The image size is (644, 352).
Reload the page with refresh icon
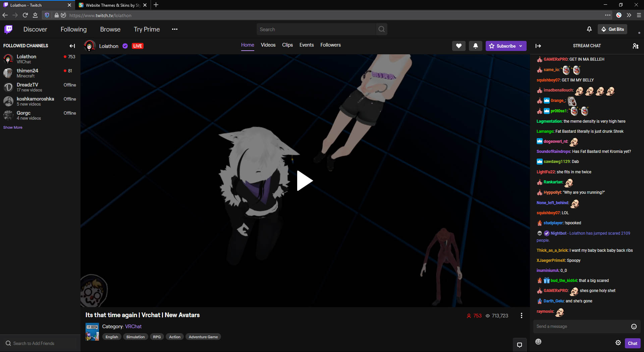click(x=25, y=15)
